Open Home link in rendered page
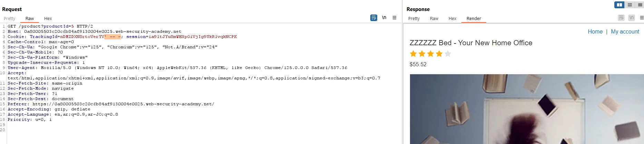This screenshot has height=144, width=644. pyautogui.click(x=595, y=32)
